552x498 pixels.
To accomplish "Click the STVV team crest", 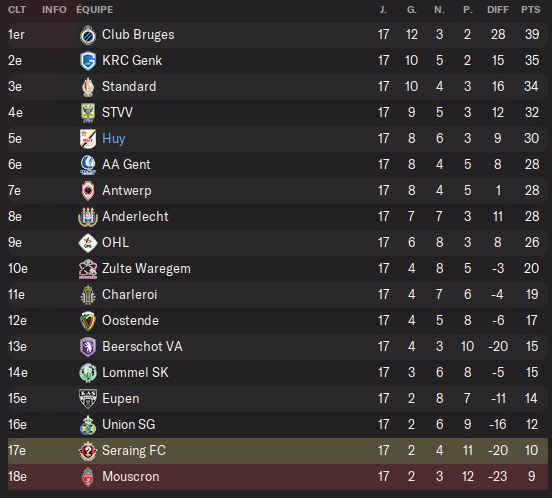I will pos(88,113).
